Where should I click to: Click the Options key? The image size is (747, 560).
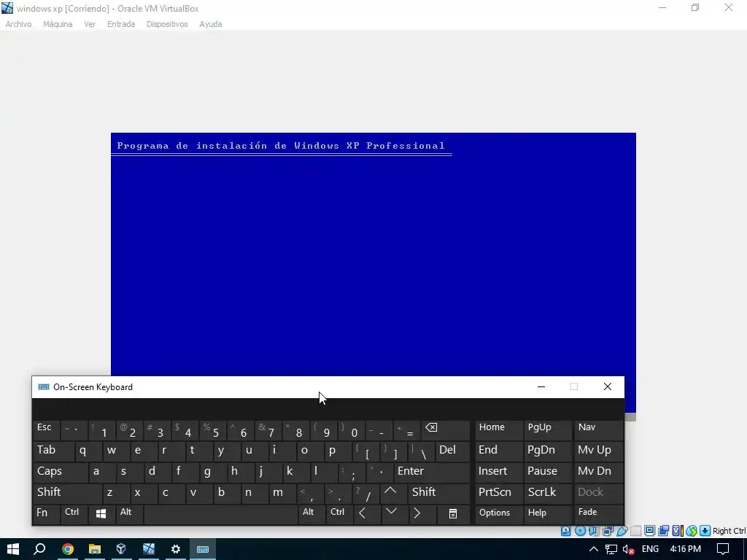pyautogui.click(x=499, y=514)
